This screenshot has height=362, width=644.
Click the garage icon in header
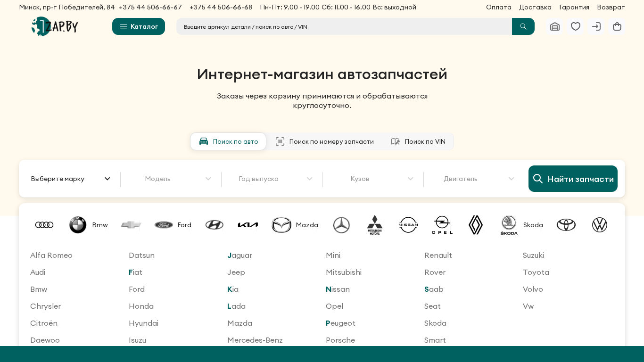click(x=555, y=26)
